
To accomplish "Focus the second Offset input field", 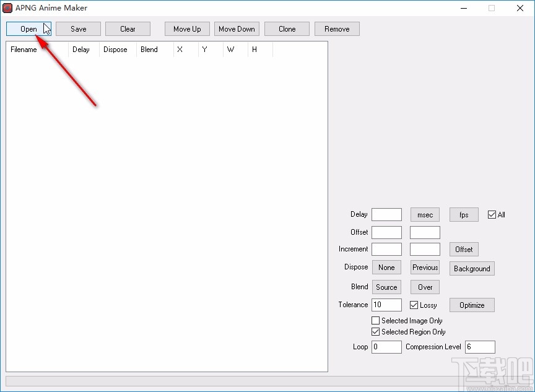I will [425, 232].
